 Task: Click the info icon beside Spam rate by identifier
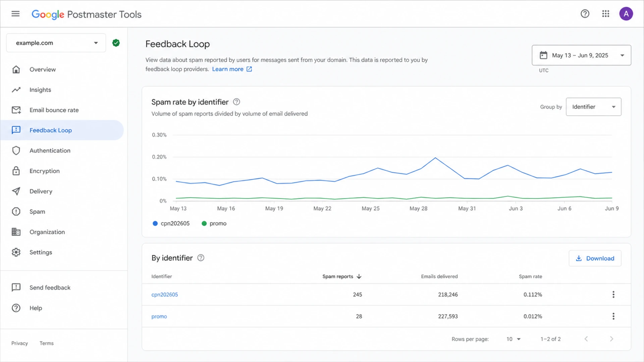click(x=236, y=102)
